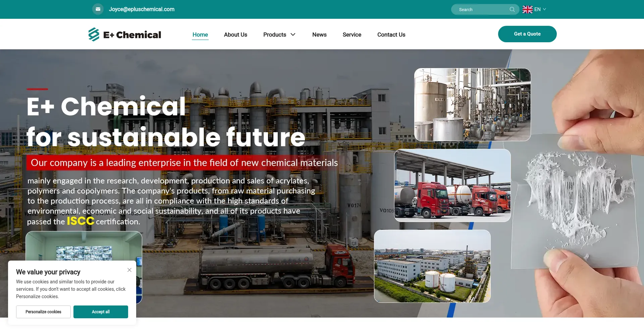Click the E+ Chemical logo
Viewport: 644px width, 333px height.
coord(125,35)
